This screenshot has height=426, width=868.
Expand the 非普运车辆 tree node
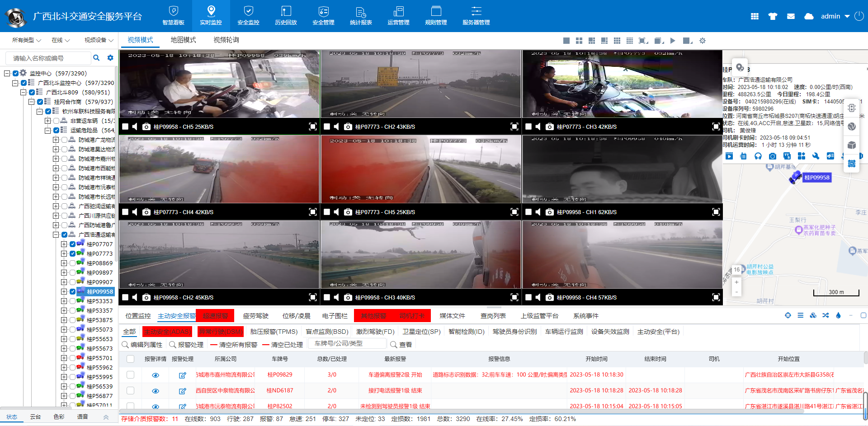pyautogui.click(x=47, y=121)
